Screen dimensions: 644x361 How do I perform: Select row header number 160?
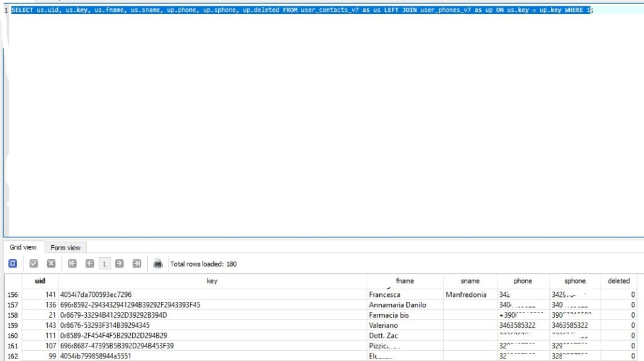pyautogui.click(x=13, y=336)
